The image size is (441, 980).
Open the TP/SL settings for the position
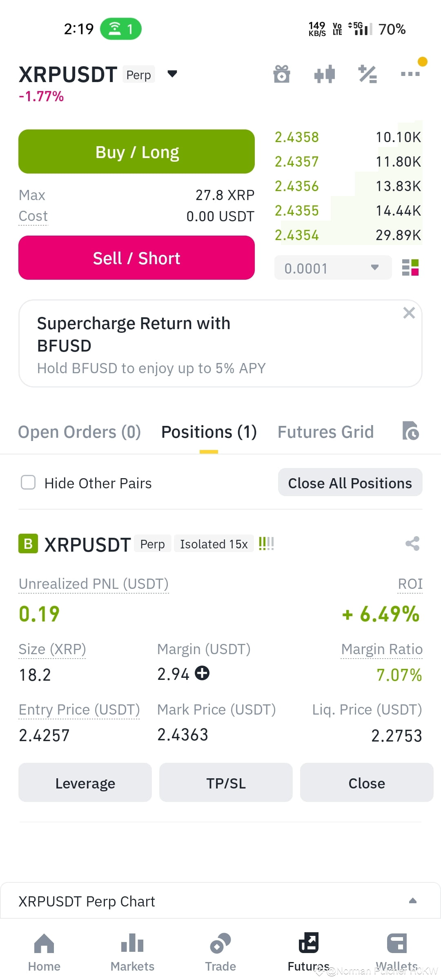point(226,782)
